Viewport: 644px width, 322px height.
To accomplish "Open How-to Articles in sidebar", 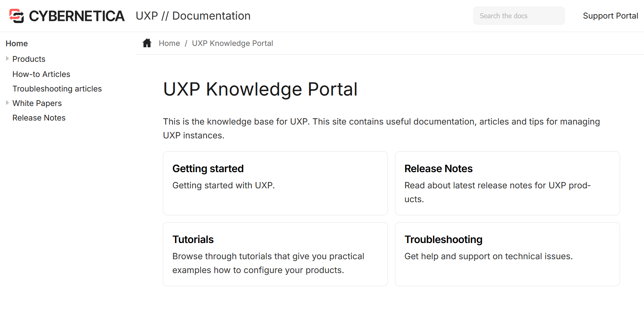I will tap(41, 74).
